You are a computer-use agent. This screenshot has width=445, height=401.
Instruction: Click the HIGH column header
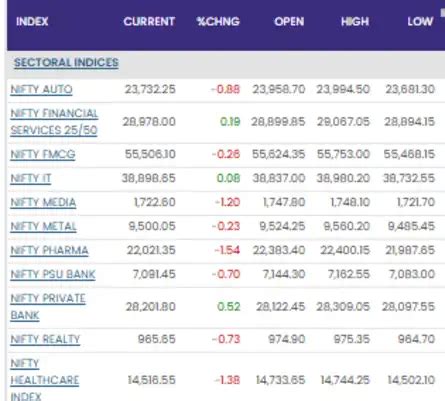click(x=355, y=22)
